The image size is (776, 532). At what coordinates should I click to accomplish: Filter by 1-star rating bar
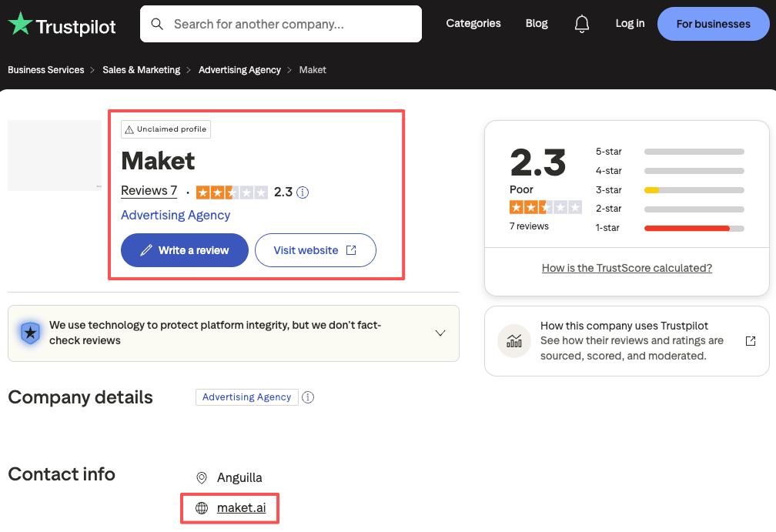point(670,228)
